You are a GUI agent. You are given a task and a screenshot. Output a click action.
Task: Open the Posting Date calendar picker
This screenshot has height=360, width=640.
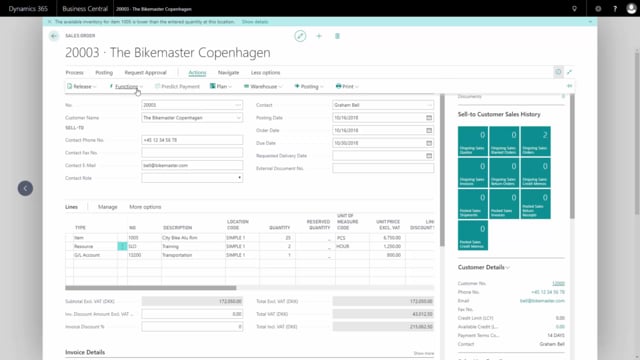[429, 118]
